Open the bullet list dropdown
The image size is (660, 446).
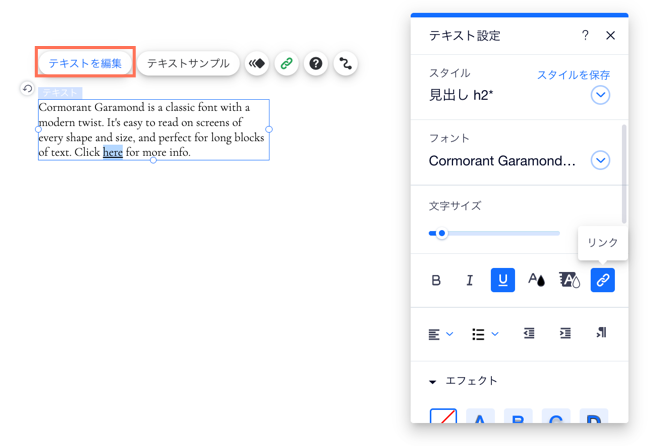[485, 334]
